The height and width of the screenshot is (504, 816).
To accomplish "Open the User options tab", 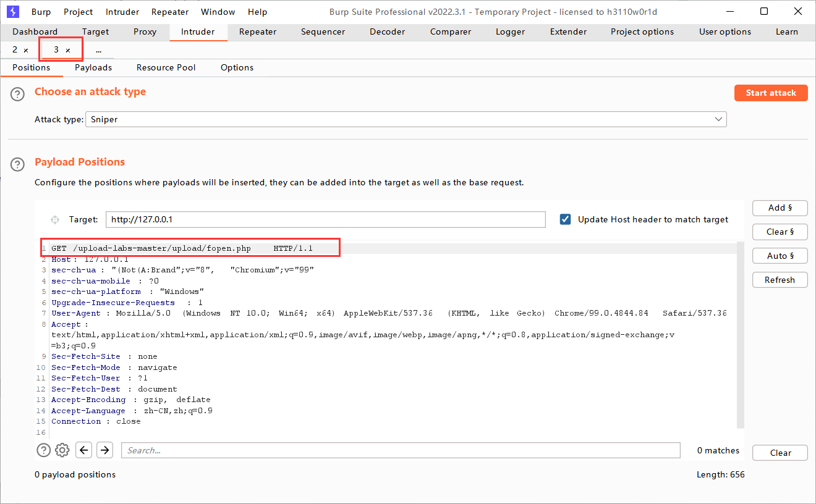I will click(x=725, y=31).
